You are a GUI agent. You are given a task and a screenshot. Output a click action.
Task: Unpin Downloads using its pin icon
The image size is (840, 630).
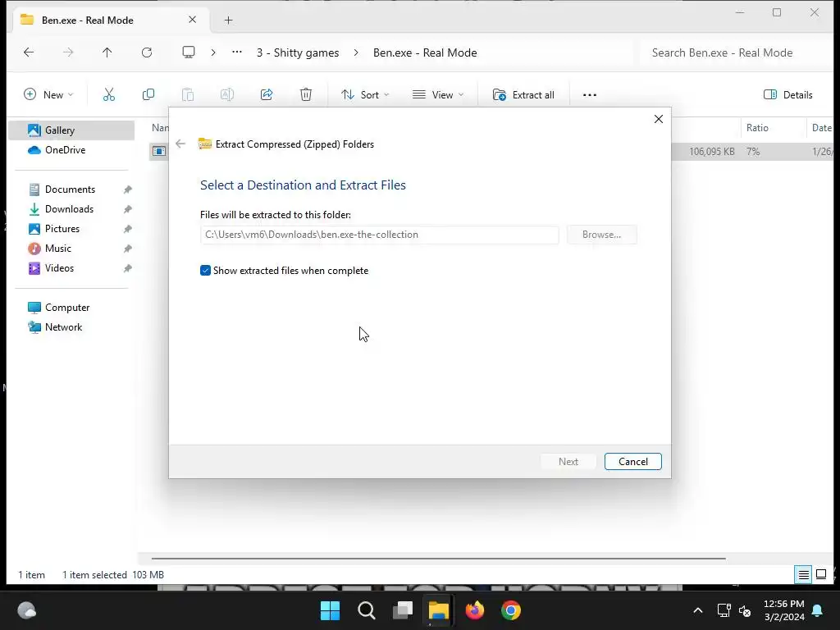[127, 209]
